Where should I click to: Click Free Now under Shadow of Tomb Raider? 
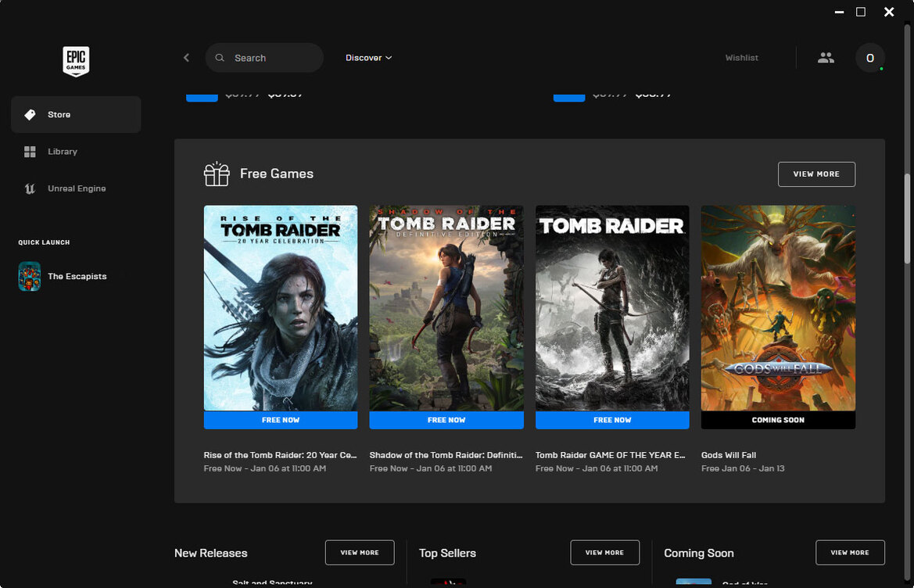point(446,420)
